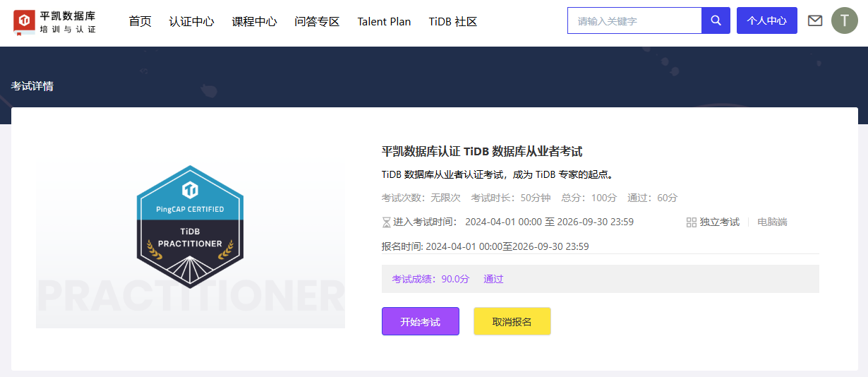Visit the TiDB 社区 link
Screen dimensions: 868x377
[x=453, y=21]
